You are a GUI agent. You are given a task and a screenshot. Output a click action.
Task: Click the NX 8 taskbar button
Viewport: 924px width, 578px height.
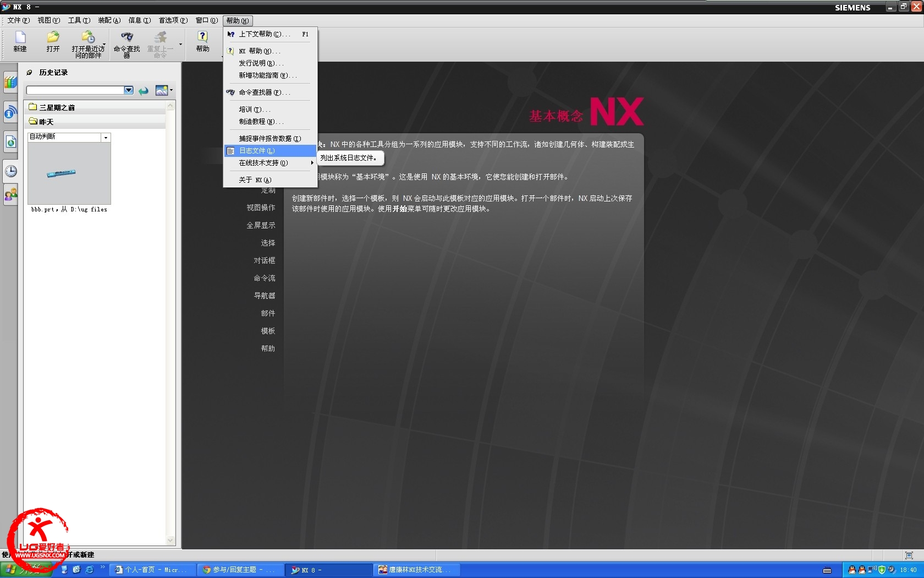click(329, 570)
